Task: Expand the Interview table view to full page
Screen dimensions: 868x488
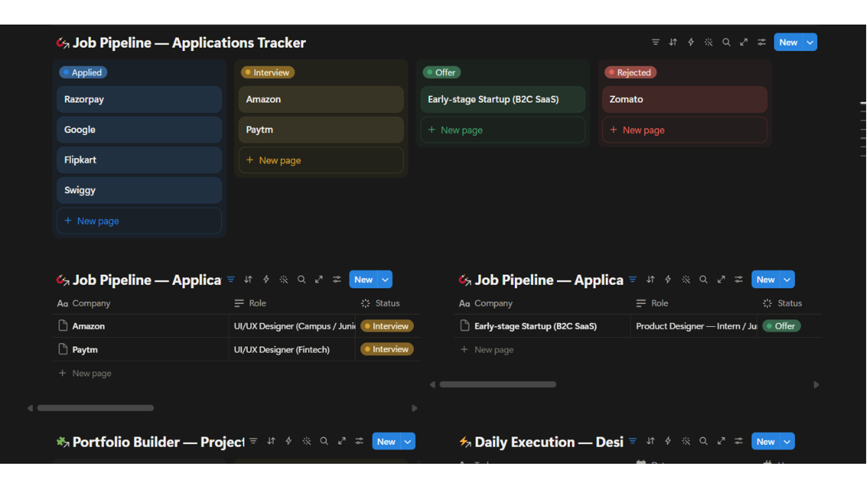Action: point(319,280)
